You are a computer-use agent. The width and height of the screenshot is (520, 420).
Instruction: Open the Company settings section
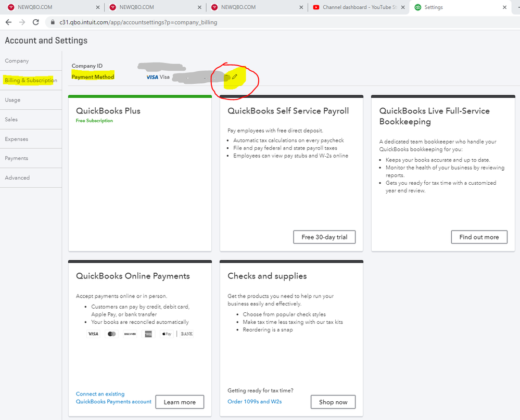pos(31,61)
